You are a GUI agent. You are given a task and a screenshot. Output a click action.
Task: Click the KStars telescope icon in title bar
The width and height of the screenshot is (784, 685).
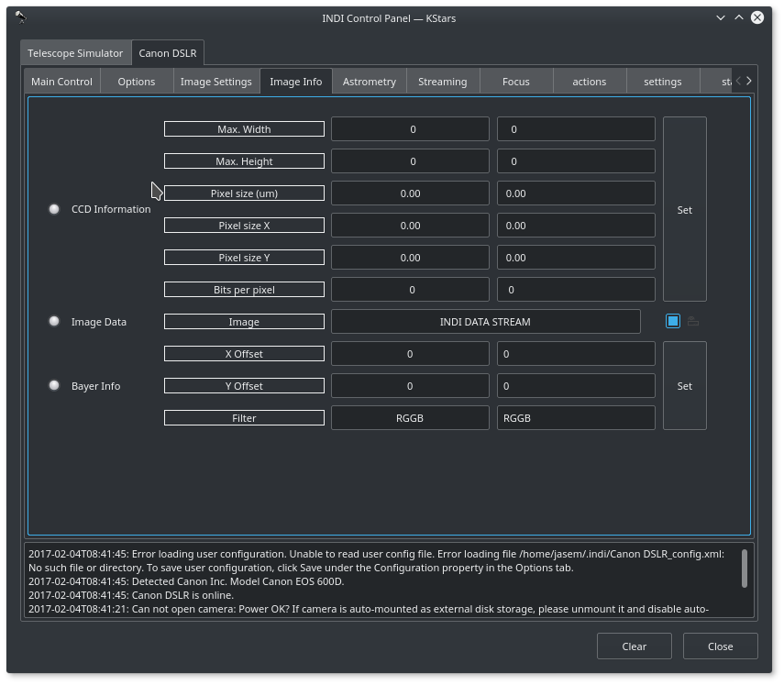pyautogui.click(x=20, y=17)
